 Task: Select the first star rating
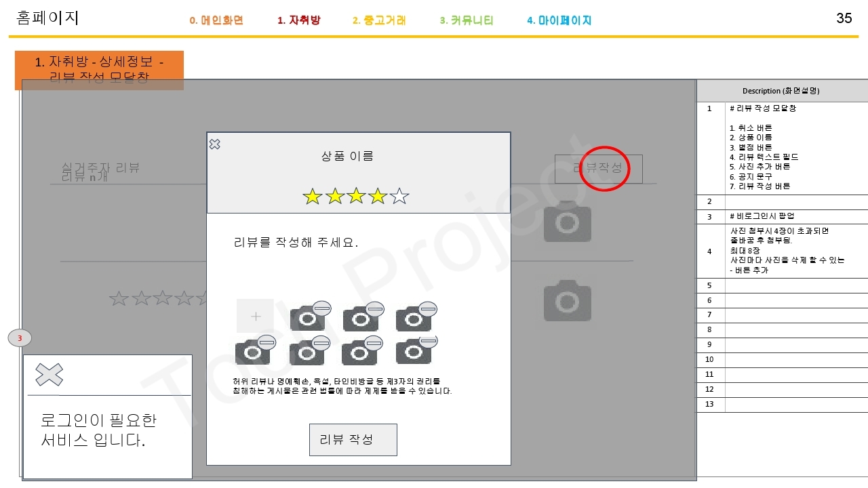click(312, 197)
